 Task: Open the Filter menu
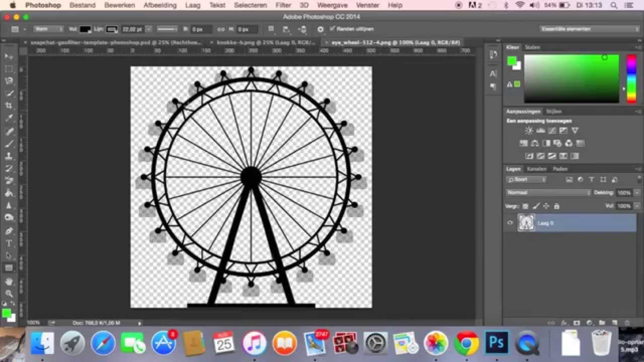point(283,5)
